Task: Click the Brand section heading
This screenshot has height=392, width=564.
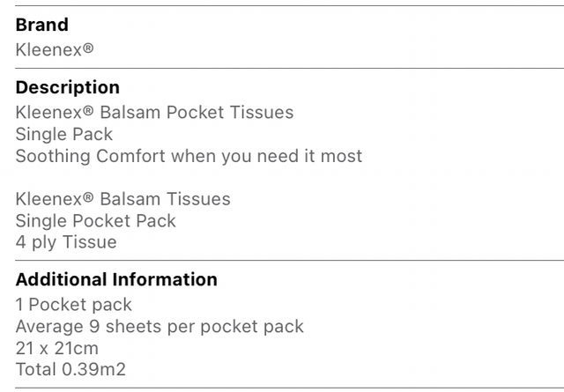Action: pyautogui.click(x=41, y=26)
